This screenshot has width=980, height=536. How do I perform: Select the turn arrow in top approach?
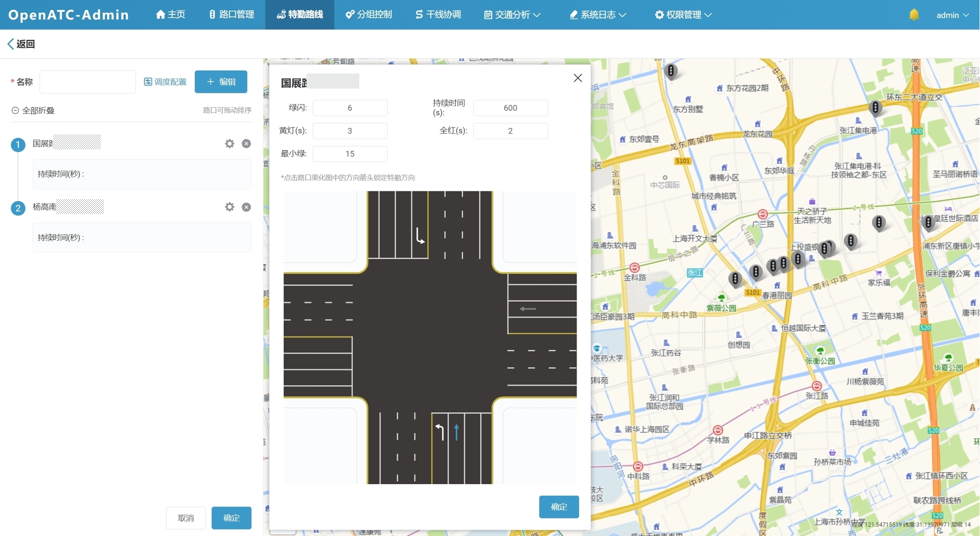[x=420, y=236]
